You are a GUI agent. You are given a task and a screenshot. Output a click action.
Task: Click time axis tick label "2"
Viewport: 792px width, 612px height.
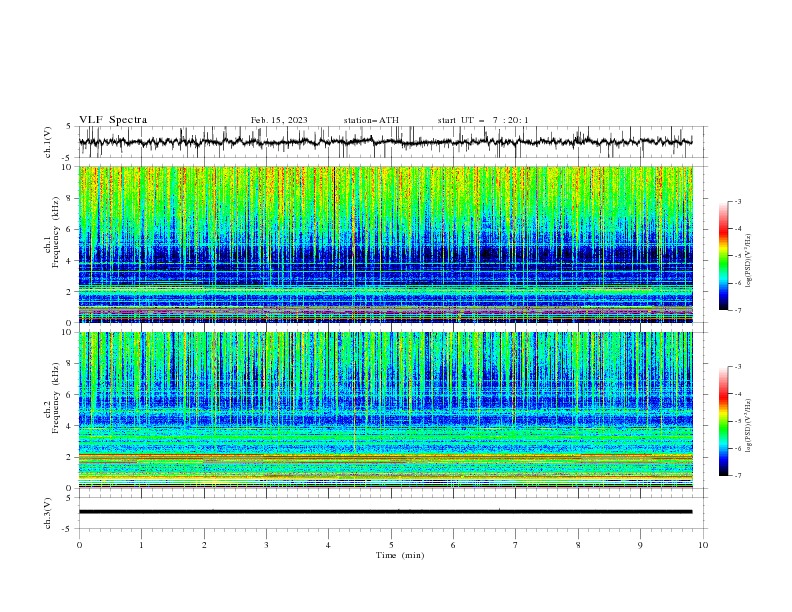click(204, 545)
